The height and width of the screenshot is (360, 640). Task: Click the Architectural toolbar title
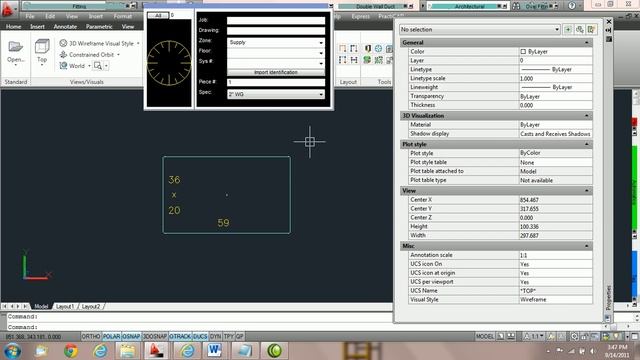pos(469,6)
